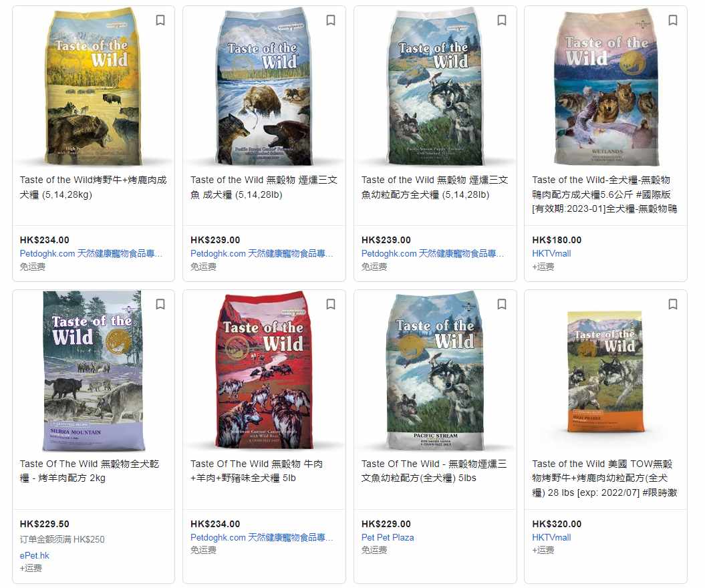Screen dimensions: 705x588
Task: View the Pacific Stream bear bag image
Action: tap(265, 88)
